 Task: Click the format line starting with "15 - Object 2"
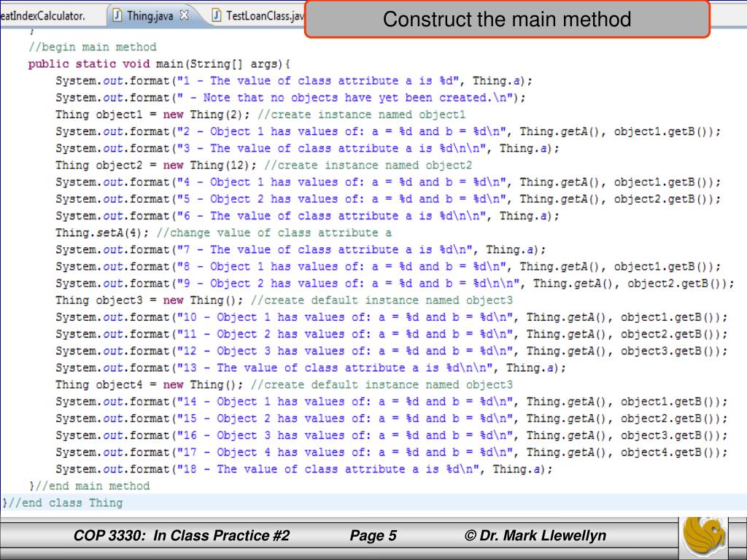pyautogui.click(x=392, y=419)
